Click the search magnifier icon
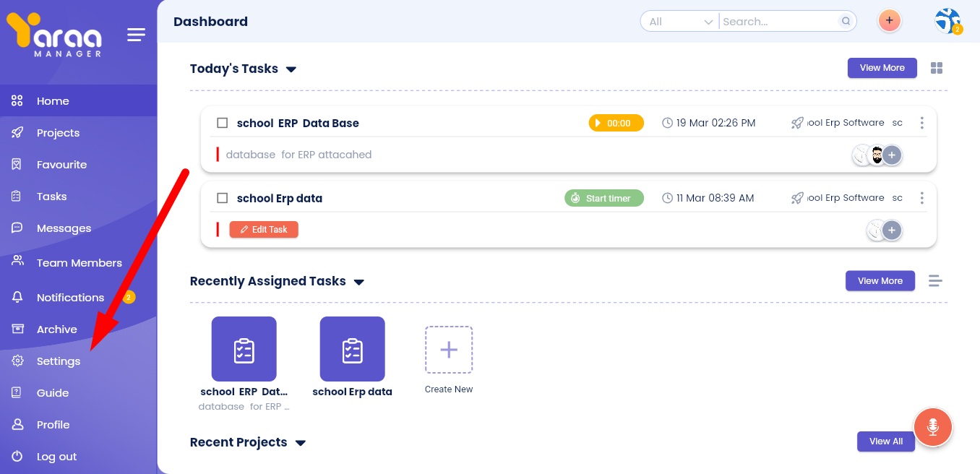 846,22
